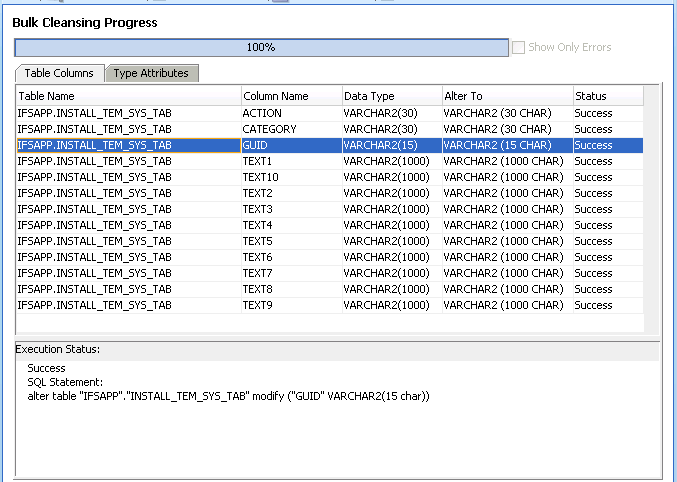
Task: Click the Data Type column header
Action: click(x=390, y=96)
